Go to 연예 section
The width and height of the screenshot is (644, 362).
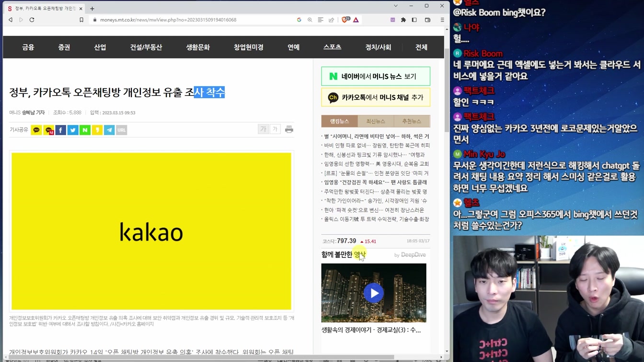[294, 47]
